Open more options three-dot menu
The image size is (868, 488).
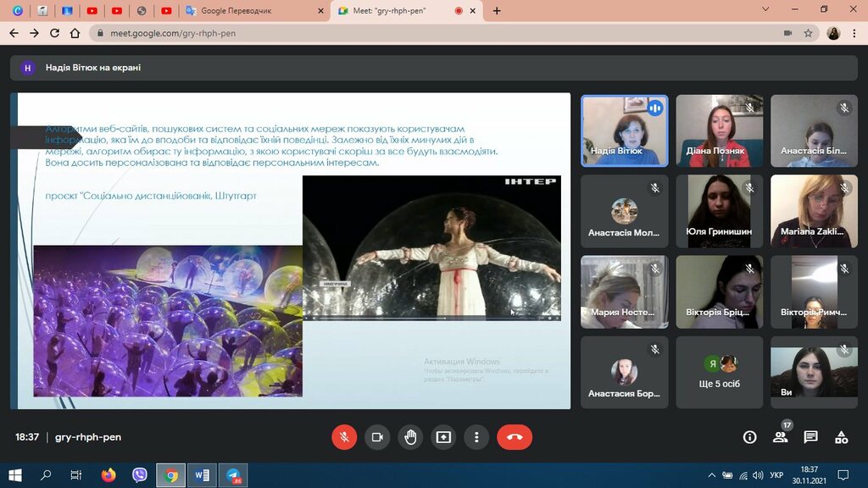476,437
